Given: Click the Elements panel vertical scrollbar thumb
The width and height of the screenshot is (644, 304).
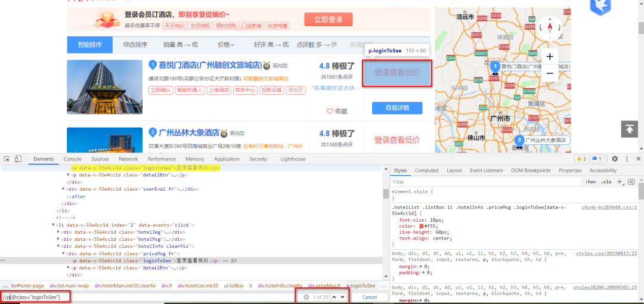Looking at the screenshot, I should coord(386,194).
